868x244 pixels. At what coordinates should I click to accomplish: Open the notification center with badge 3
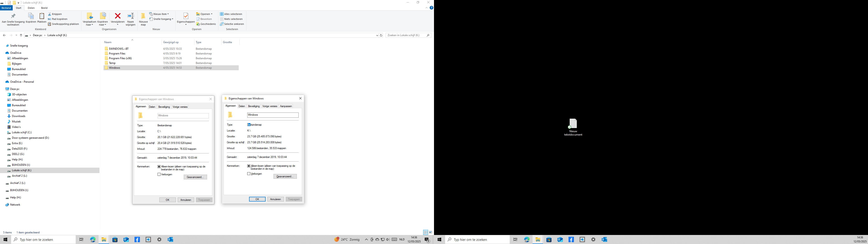(427, 240)
